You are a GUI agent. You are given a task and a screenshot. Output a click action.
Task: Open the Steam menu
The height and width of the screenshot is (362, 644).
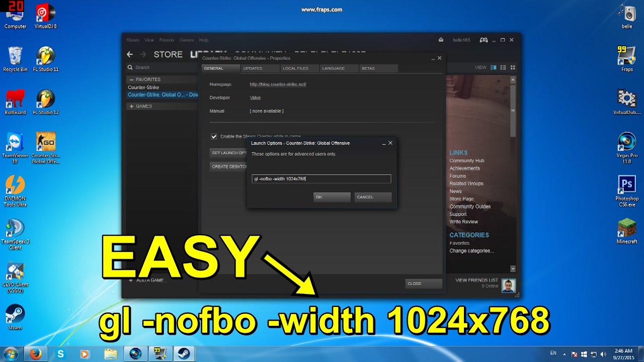(x=132, y=40)
